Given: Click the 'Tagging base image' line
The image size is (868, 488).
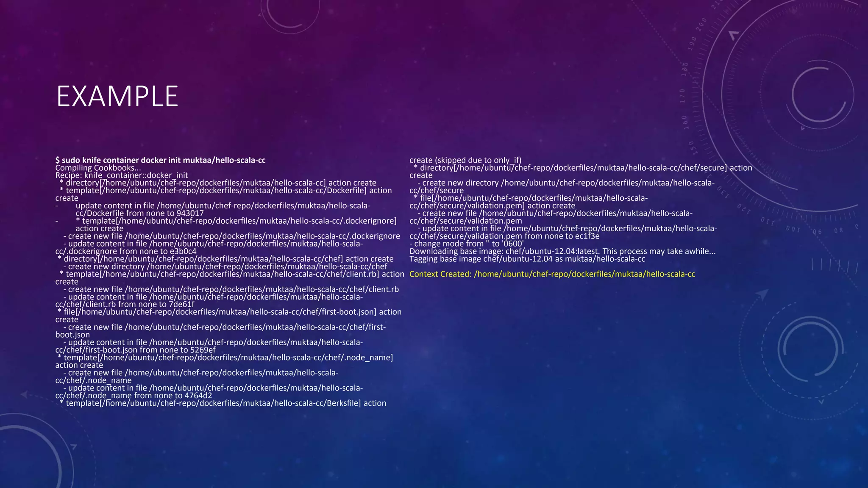Looking at the screenshot, I should click(x=527, y=259).
